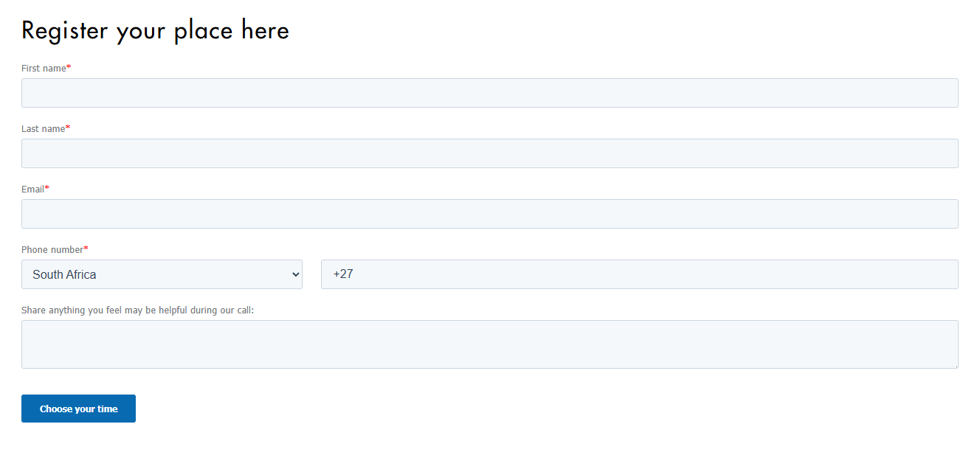The image size is (980, 455).
Task: Click into the Email input field
Action: (x=490, y=214)
